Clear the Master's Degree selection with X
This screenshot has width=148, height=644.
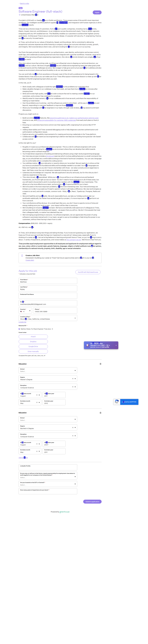[x=73, y=378]
